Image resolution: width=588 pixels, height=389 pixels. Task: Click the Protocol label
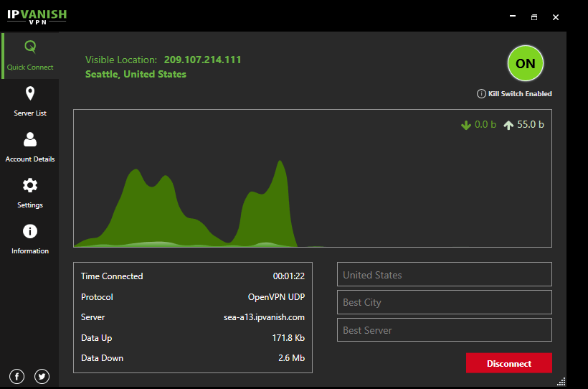coord(97,297)
